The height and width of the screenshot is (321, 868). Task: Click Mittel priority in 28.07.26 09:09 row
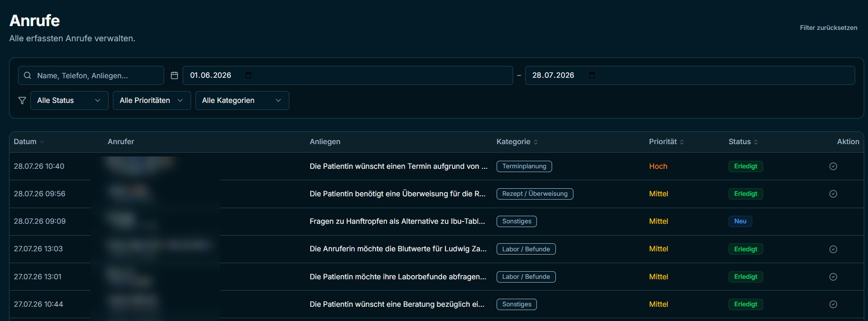(658, 221)
